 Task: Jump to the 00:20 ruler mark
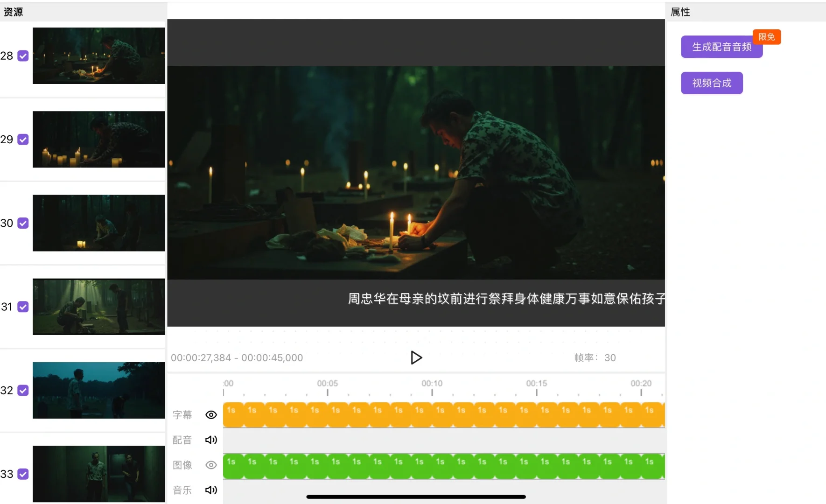tap(641, 384)
